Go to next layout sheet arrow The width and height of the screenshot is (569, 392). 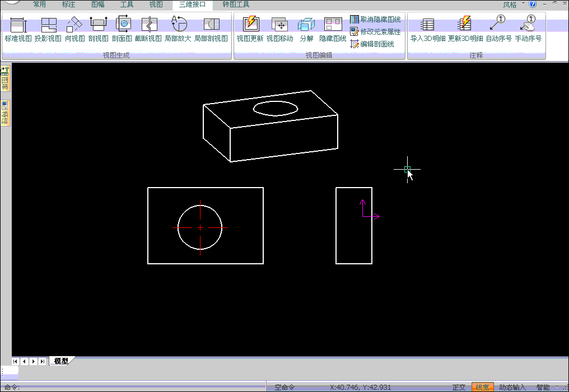34,361
